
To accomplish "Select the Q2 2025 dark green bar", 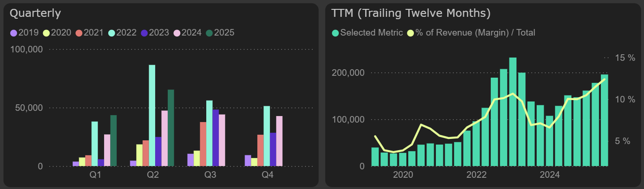I will click(171, 128).
